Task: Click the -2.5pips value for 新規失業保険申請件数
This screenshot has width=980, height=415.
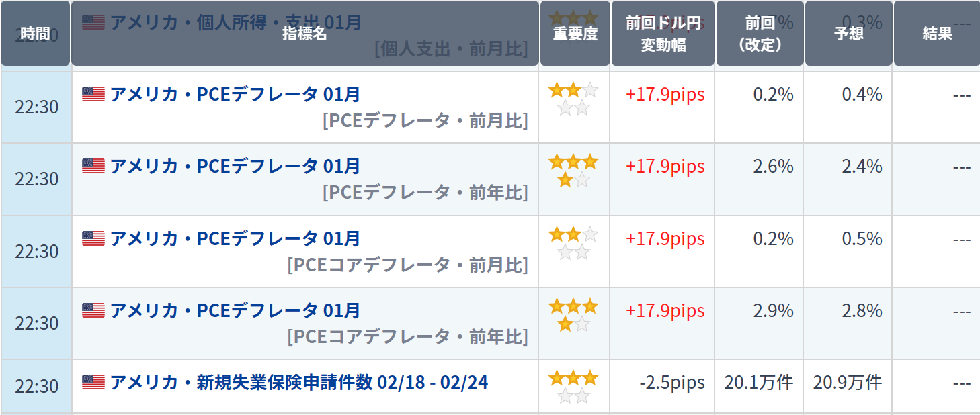Action: point(672,383)
